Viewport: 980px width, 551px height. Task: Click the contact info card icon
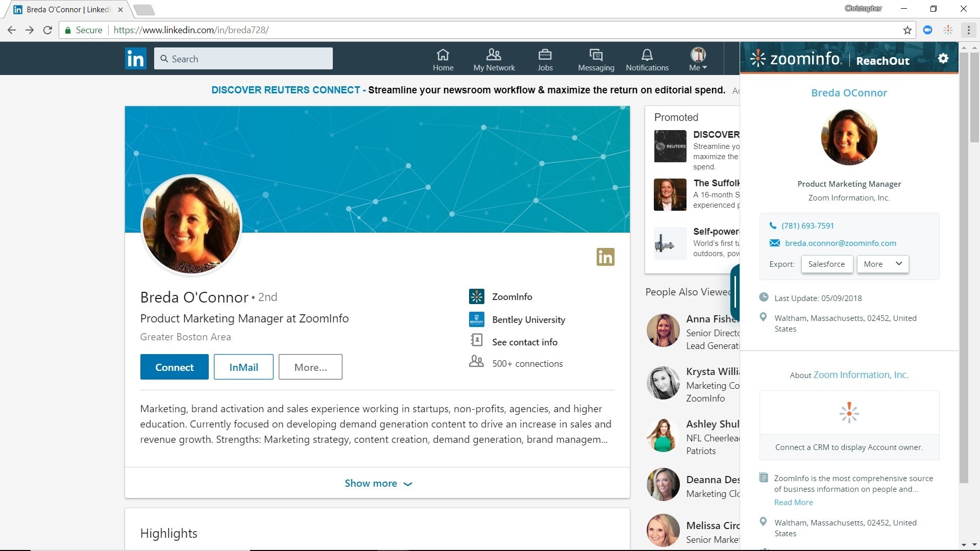[x=476, y=340]
